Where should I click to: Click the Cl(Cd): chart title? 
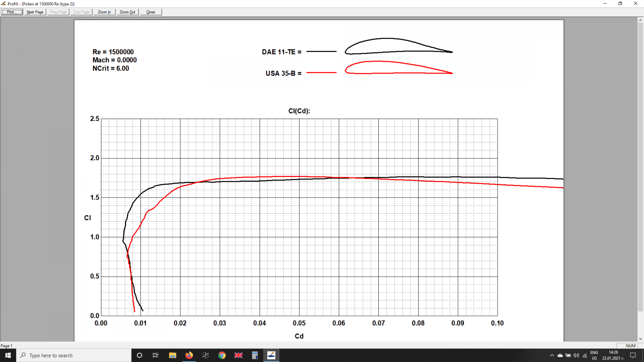tap(299, 111)
